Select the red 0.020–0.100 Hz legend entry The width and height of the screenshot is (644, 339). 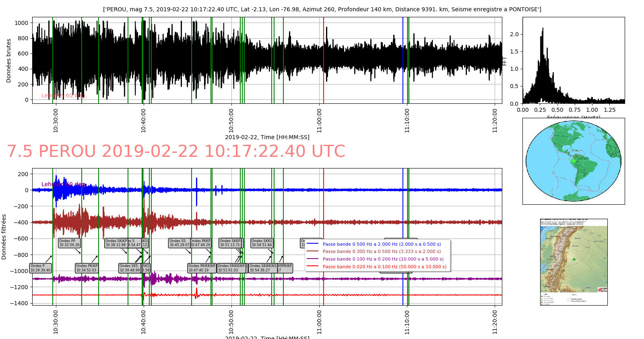(384, 267)
